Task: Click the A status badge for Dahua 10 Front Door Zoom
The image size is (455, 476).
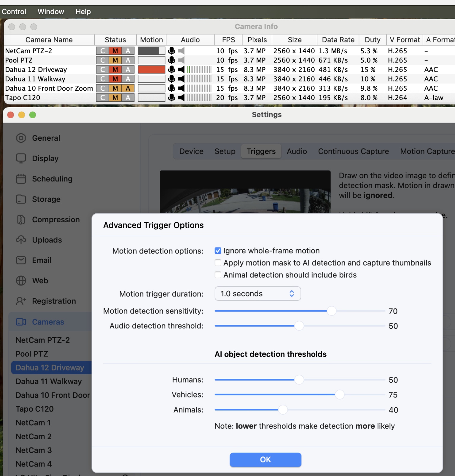Action: pos(128,88)
